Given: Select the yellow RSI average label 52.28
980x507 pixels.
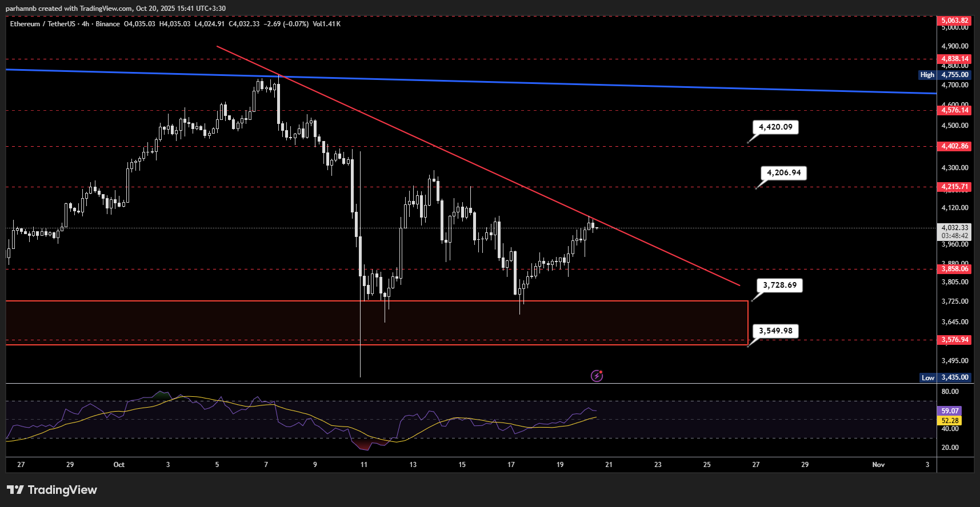Looking at the screenshot, I should click(x=950, y=421).
